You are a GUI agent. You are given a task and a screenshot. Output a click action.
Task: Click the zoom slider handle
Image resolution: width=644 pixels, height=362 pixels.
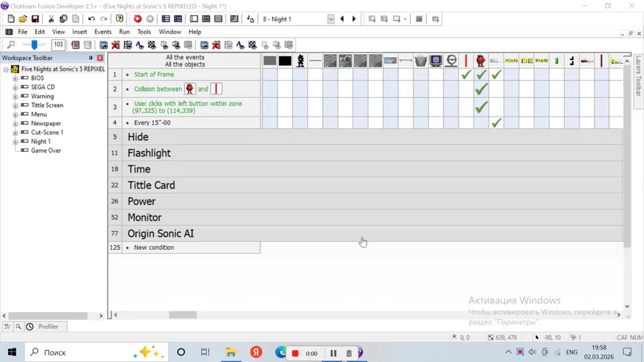(34, 44)
